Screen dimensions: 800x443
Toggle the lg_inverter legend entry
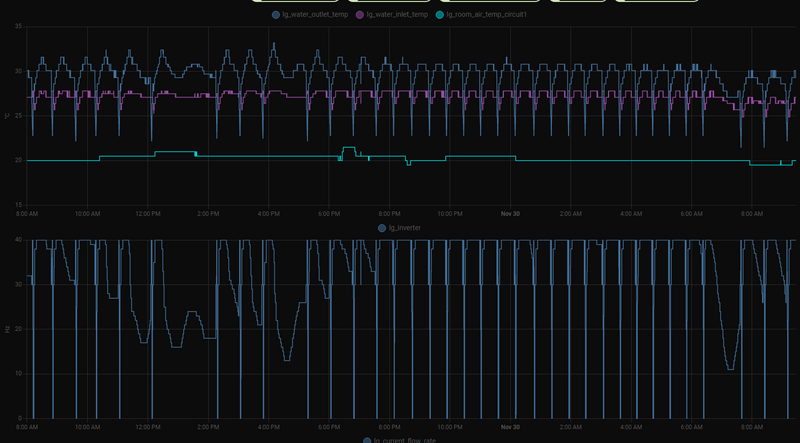[399, 228]
